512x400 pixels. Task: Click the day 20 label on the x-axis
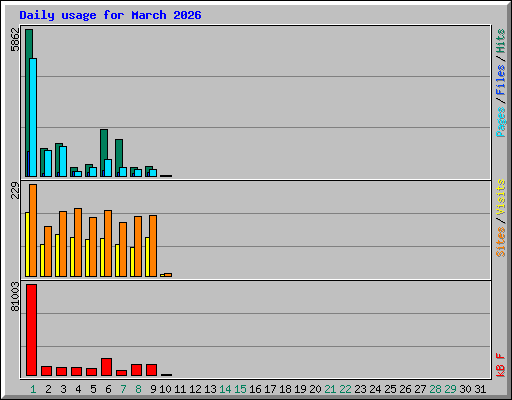315,389
